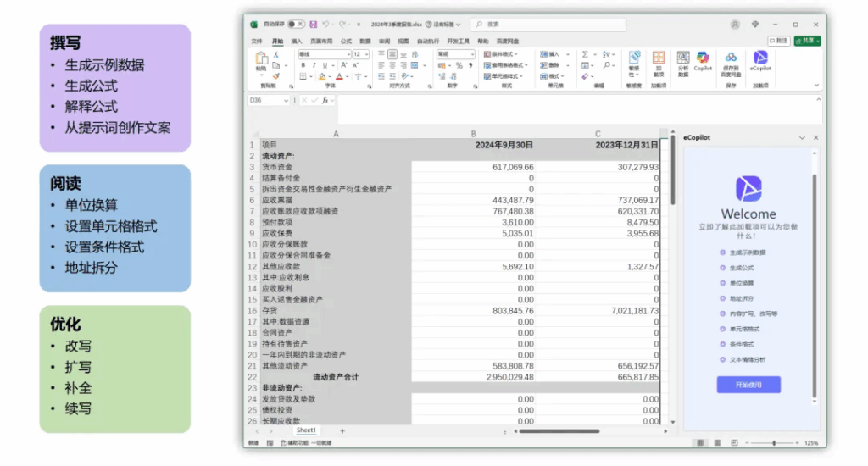Click the save icon in the title bar
This screenshot has width=868, height=466.
coord(314,25)
